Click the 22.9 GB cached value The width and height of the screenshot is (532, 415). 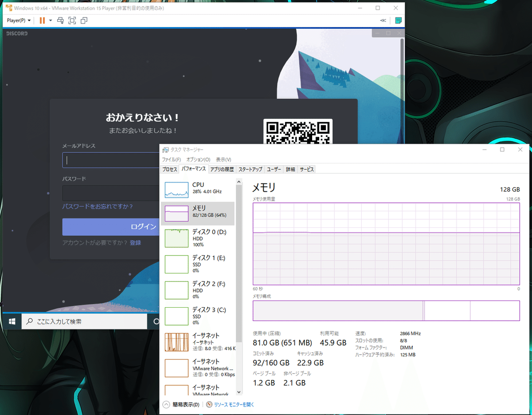(x=310, y=363)
